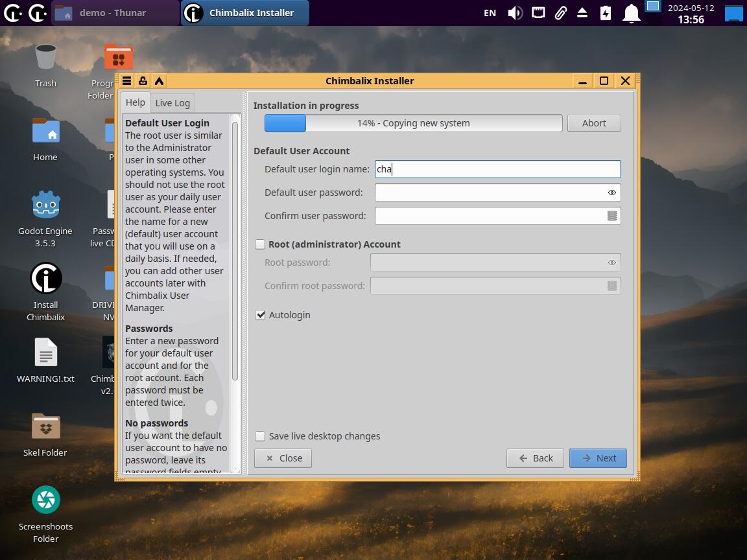The height and width of the screenshot is (560, 747).
Task: Click the blue show desktop button
Action: [x=734, y=13]
